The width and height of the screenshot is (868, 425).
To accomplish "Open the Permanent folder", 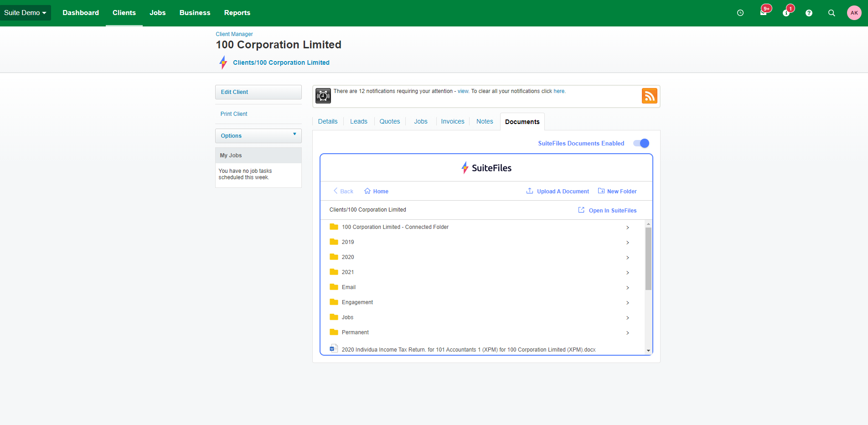I will [x=355, y=332].
